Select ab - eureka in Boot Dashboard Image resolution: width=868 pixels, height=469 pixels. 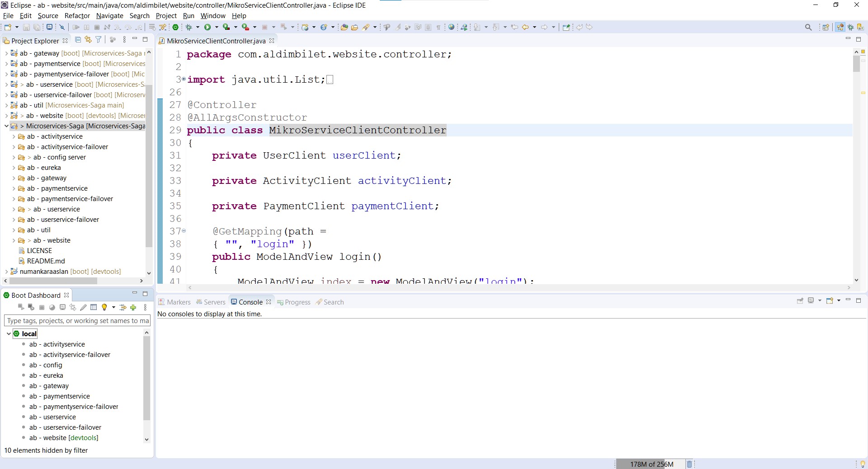[x=46, y=375]
